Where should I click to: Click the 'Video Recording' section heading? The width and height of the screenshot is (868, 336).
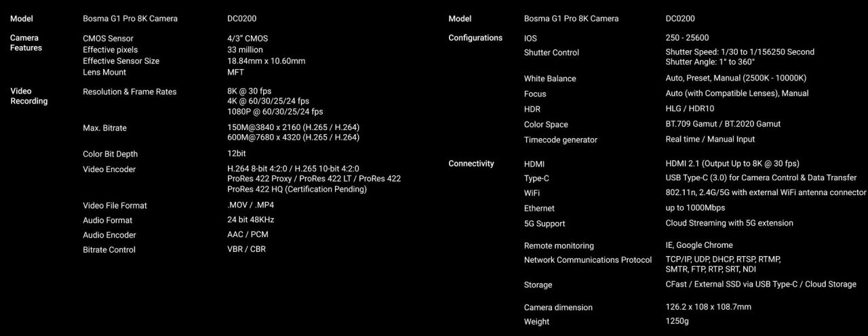point(28,96)
